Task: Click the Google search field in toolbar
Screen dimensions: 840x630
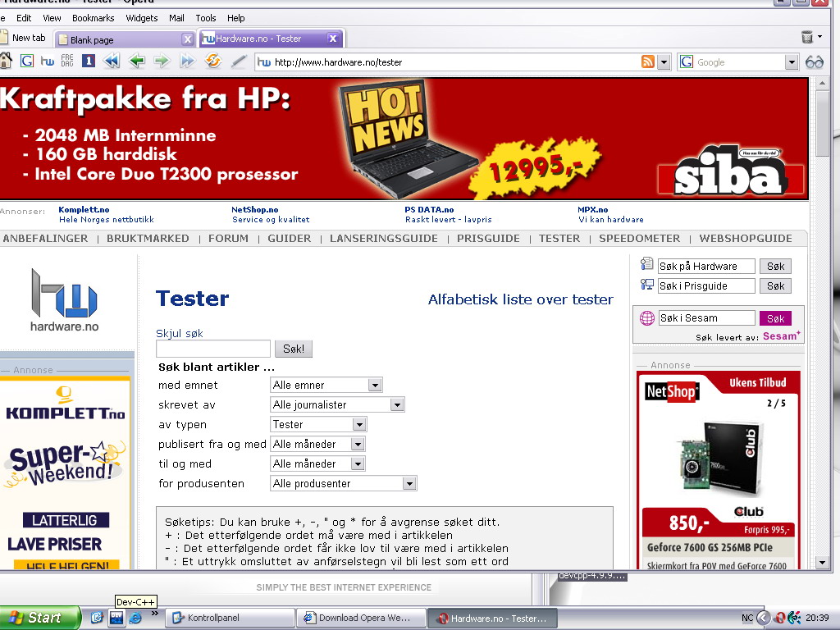Action: [x=739, y=62]
